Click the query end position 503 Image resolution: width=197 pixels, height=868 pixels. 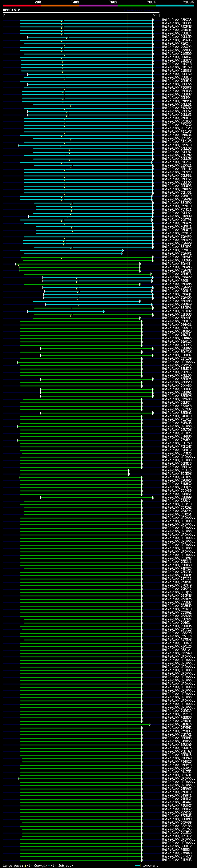[155, 15]
